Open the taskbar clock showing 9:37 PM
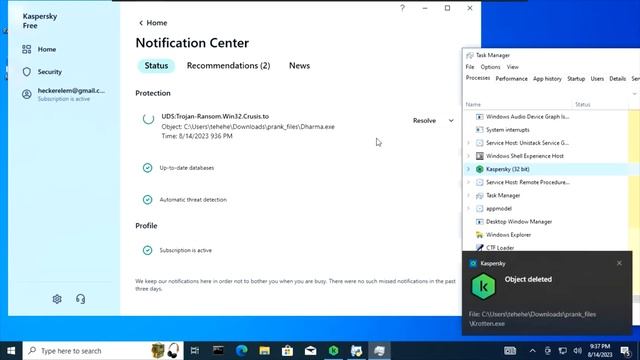Screen dimensions: 640x360 (x=600, y=351)
